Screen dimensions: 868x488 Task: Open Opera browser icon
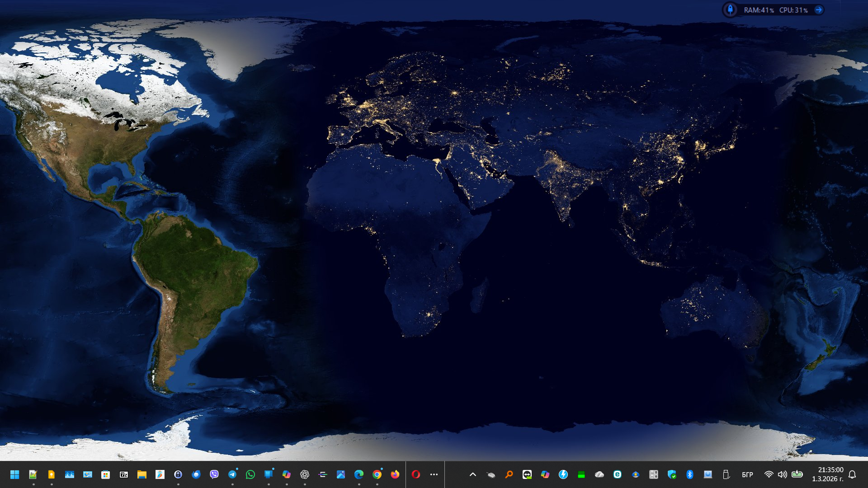coord(416,474)
